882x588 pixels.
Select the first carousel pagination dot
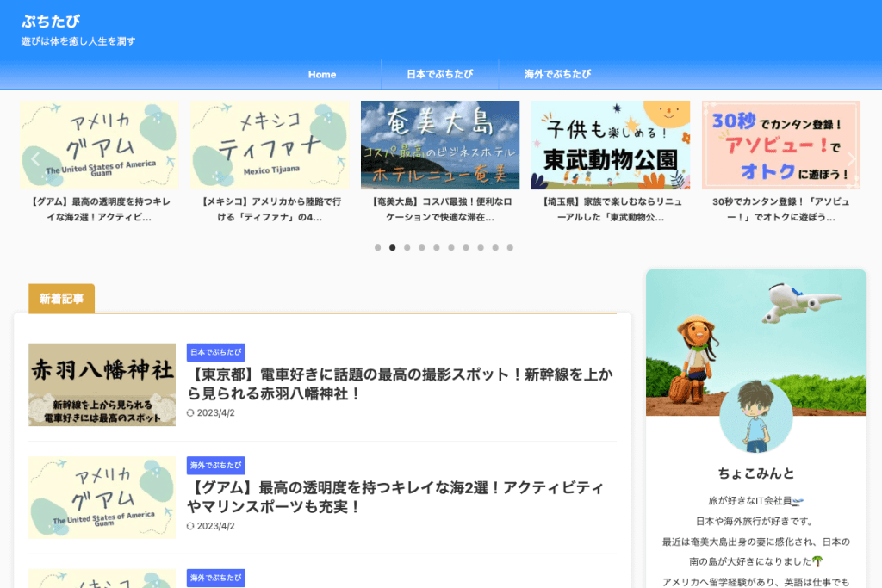(x=377, y=248)
